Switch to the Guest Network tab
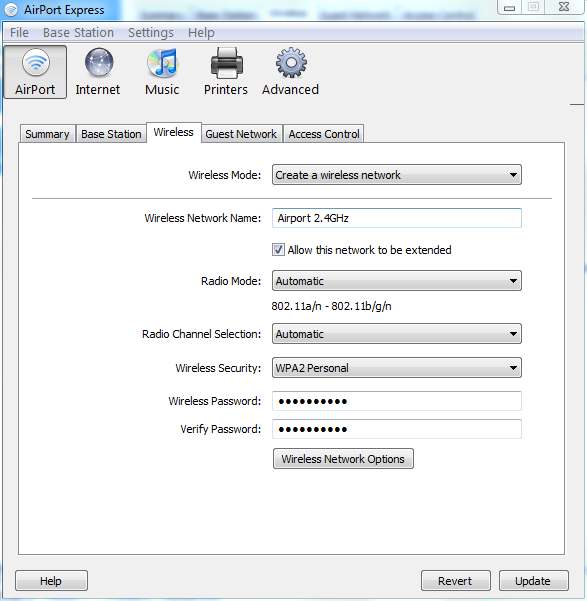This screenshot has width=587, height=601. click(x=241, y=134)
